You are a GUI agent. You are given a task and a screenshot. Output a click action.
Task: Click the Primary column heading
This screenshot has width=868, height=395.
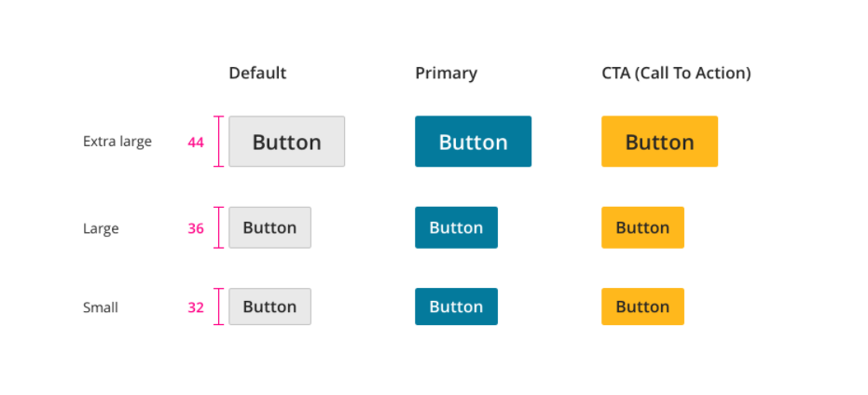point(446,73)
